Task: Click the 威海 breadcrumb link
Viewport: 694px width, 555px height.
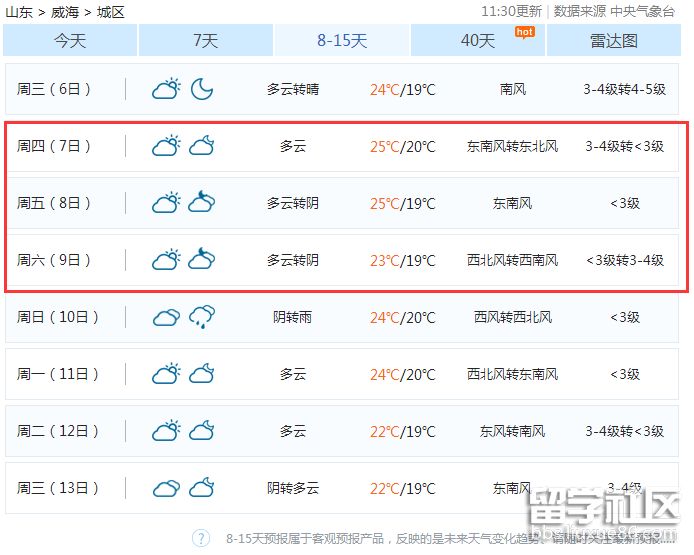Action: pos(65,12)
